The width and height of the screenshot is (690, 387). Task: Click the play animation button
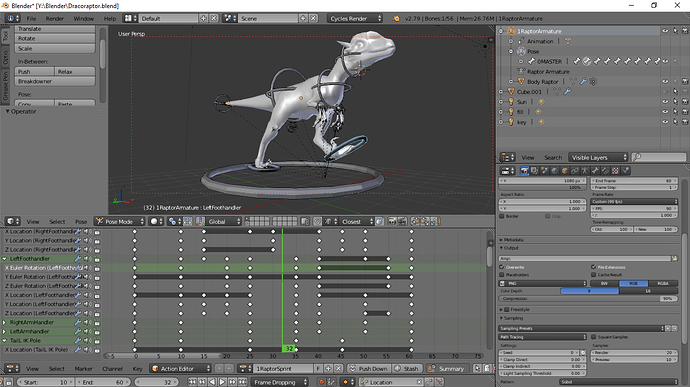[222, 382]
